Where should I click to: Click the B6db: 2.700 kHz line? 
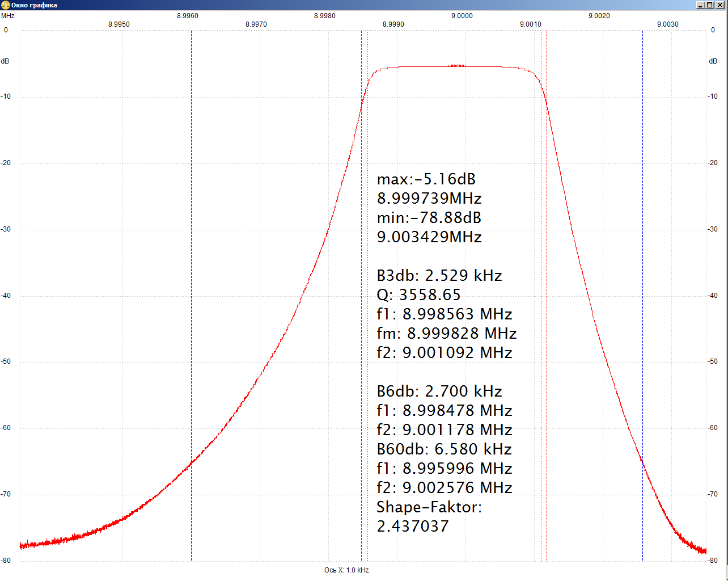(x=439, y=391)
